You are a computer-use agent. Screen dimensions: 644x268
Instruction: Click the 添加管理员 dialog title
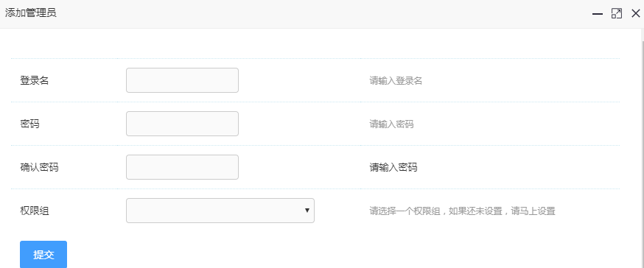[30, 13]
